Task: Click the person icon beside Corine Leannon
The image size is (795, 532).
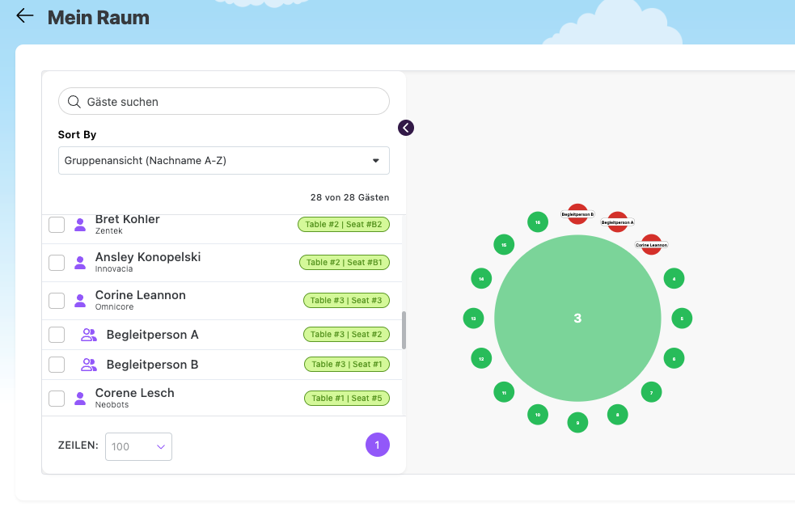Action: (80, 301)
